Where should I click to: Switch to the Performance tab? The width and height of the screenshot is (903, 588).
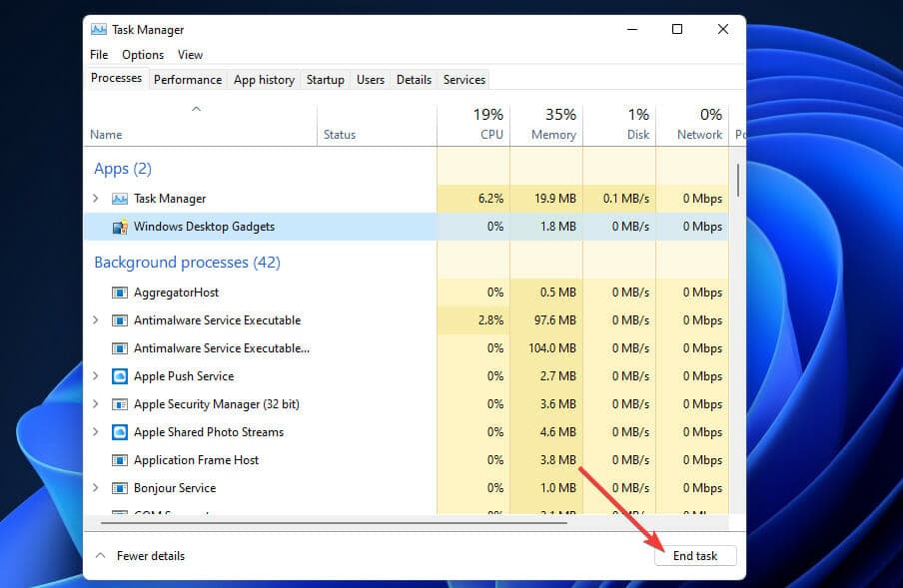point(188,80)
